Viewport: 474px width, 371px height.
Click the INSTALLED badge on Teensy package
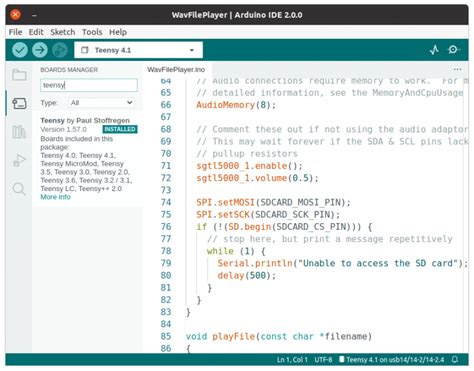[120, 129]
